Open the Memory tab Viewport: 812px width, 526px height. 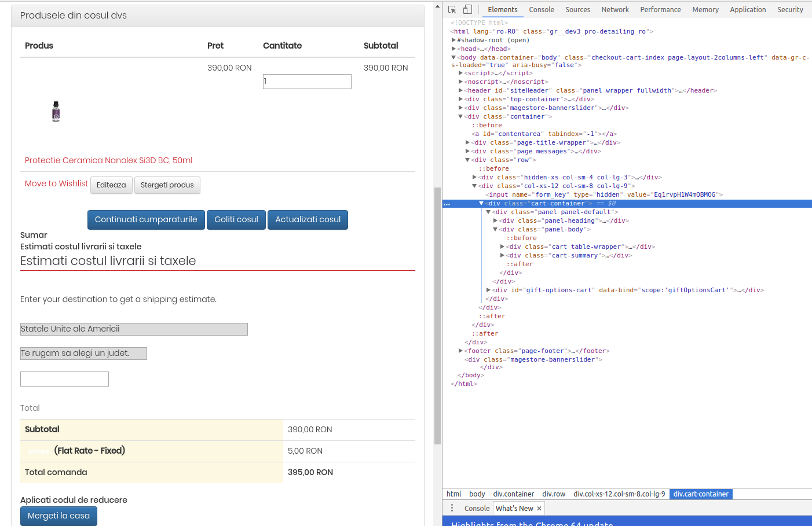click(x=705, y=9)
